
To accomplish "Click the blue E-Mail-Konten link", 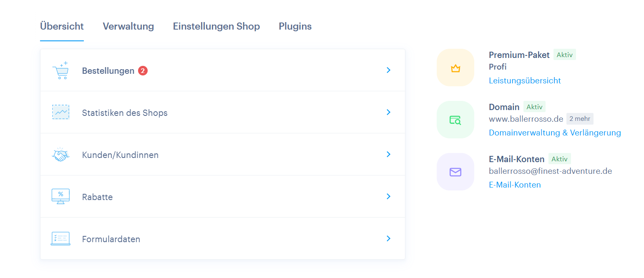I will [514, 185].
